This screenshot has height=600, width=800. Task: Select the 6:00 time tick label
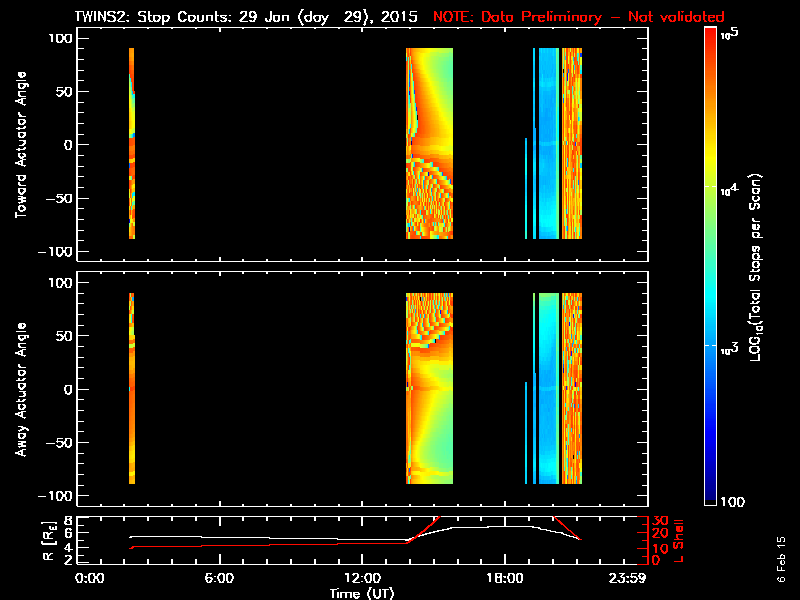coord(219,579)
